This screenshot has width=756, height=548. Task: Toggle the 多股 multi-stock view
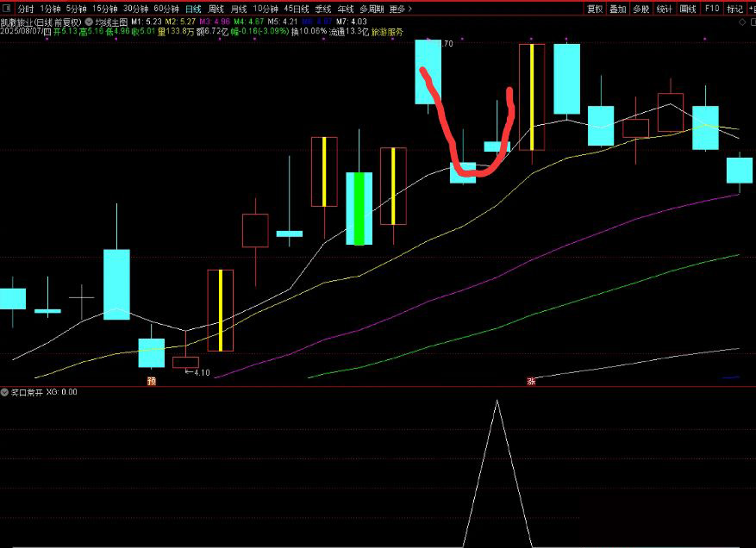641,9
